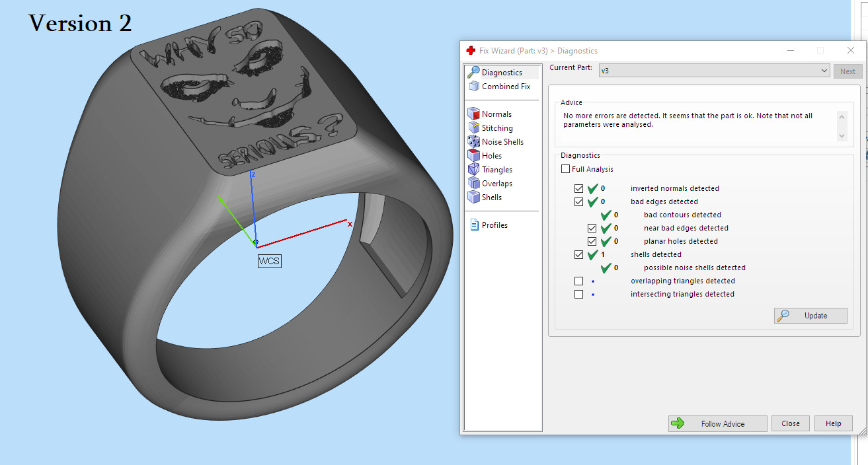Open the Diagnostics page icon

473,73
